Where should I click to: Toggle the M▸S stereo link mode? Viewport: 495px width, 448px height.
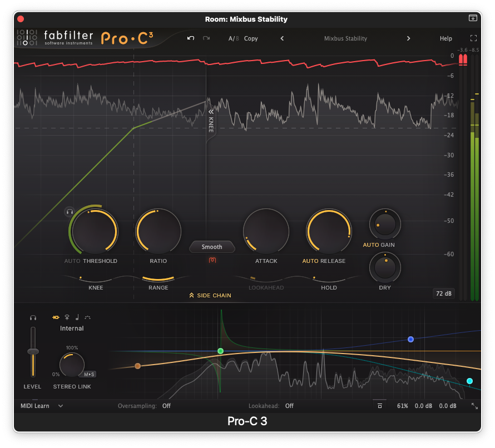click(90, 374)
